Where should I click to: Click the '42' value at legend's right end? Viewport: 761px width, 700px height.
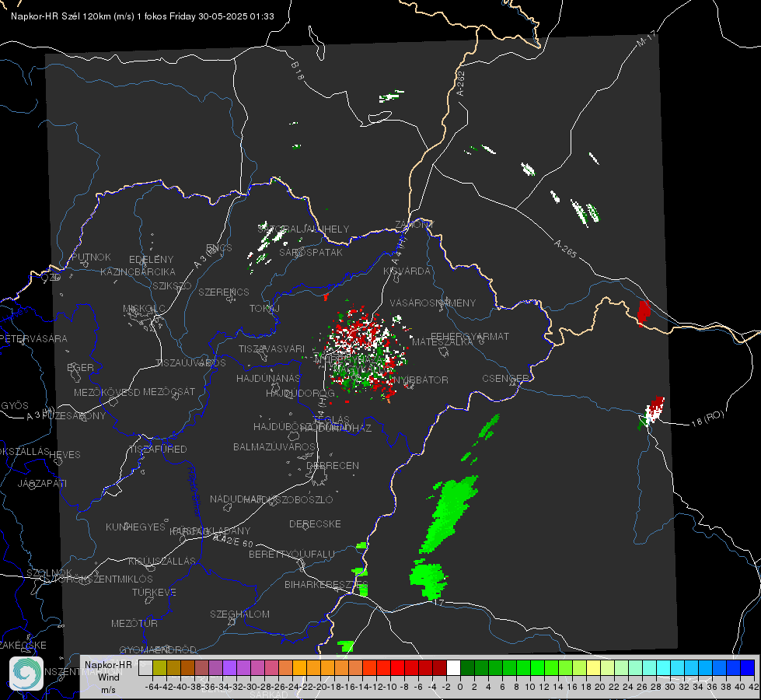point(753,687)
